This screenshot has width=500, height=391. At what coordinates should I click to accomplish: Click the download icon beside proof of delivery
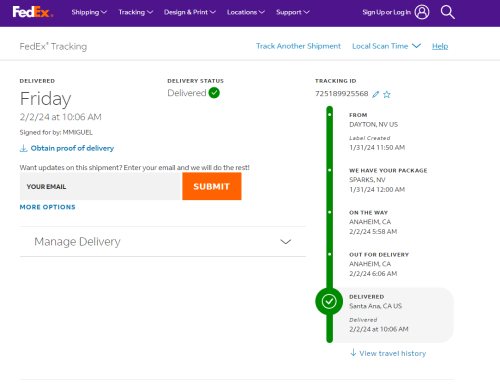(23, 148)
